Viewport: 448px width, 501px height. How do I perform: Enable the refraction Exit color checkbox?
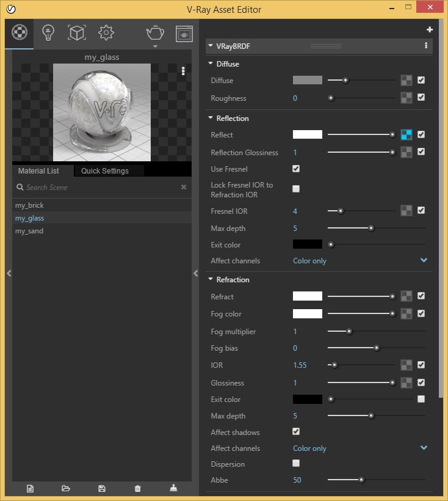click(x=421, y=399)
